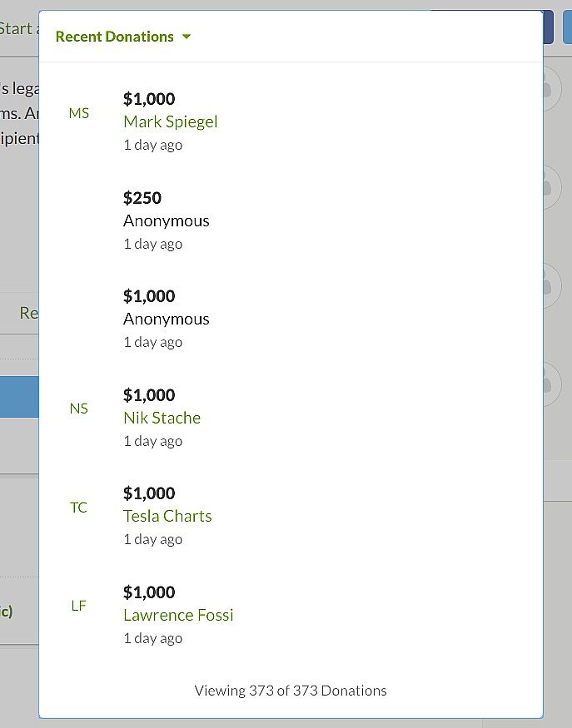Click the anonymous $1,000 donation's timestamp
This screenshot has height=728, width=572.
(x=153, y=343)
